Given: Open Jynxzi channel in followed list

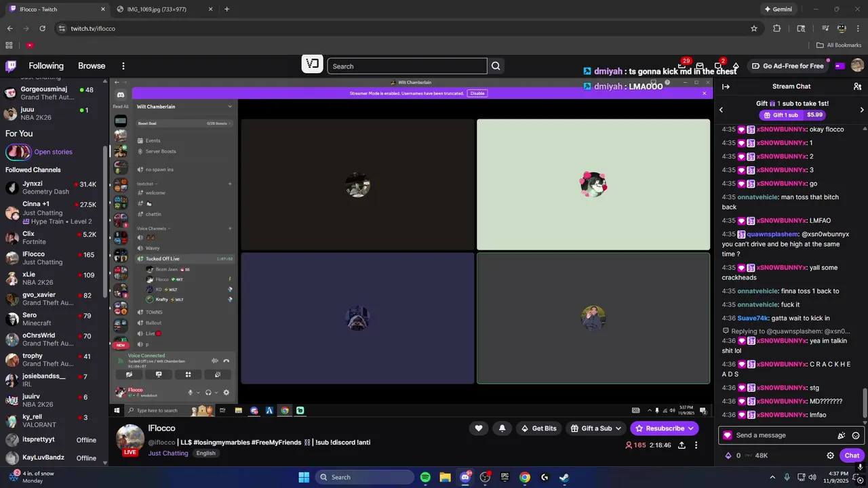Looking at the screenshot, I should point(53,188).
